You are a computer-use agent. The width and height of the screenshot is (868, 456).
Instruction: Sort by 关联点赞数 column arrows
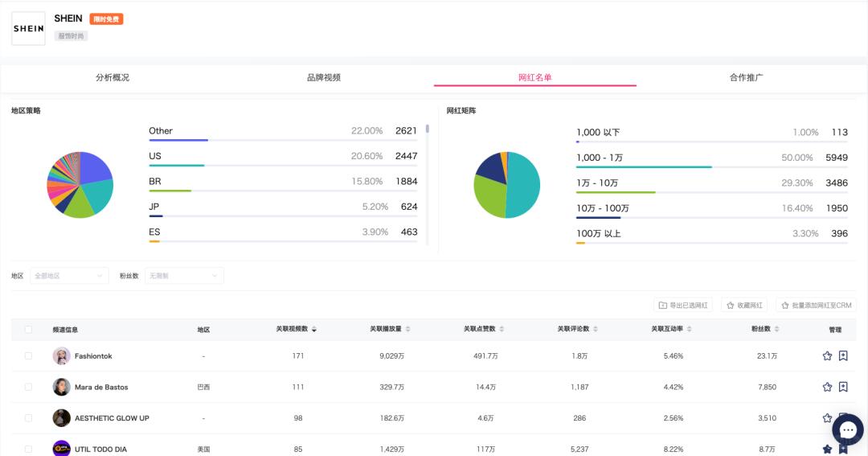502,329
